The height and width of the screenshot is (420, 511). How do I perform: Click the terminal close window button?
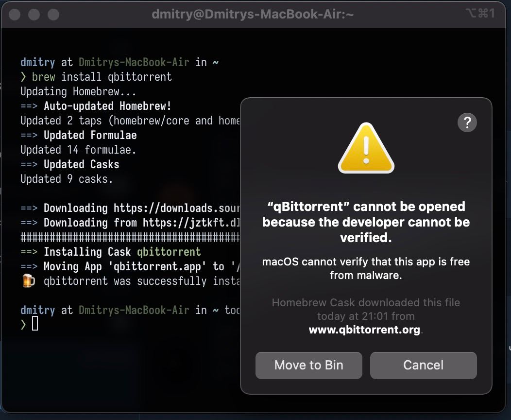(15, 15)
